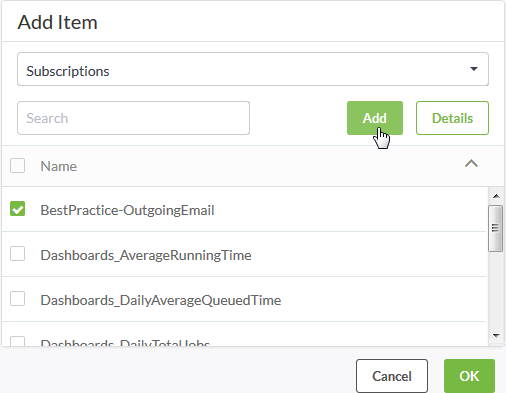Click the list scrollbar thumb
Image resolution: width=506 pixels, height=393 pixels.
coord(496,228)
